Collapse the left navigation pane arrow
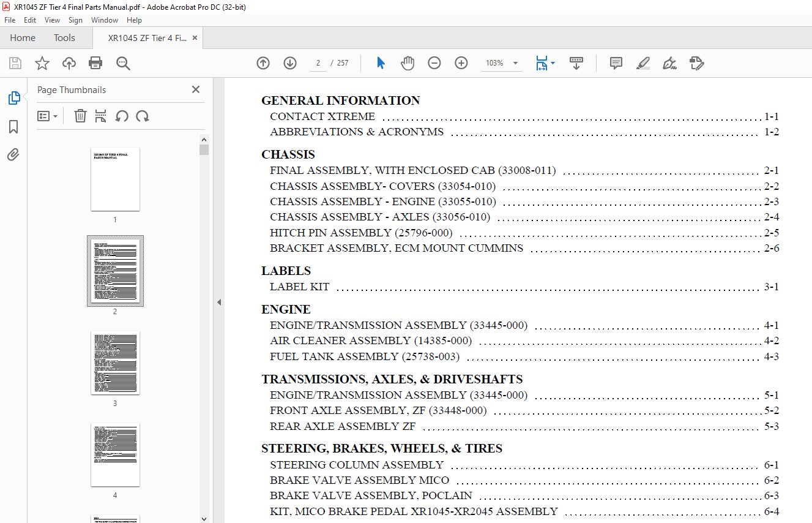The image size is (812, 523). [219, 302]
